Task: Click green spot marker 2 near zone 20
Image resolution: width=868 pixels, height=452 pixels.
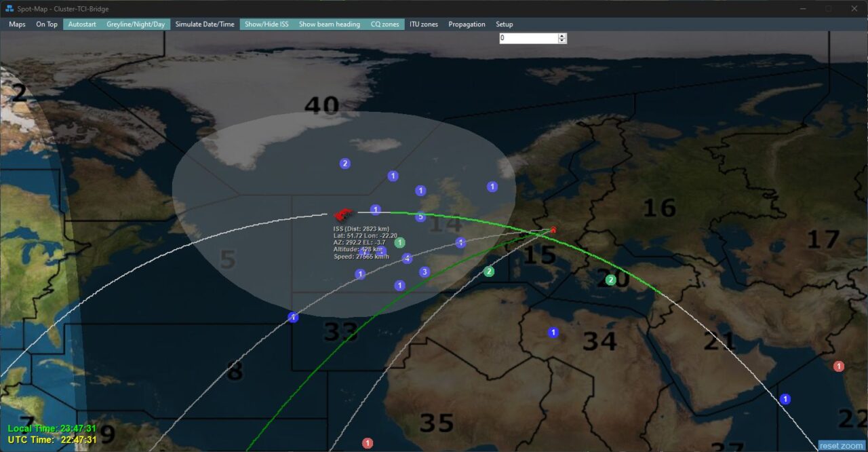Action: pos(610,280)
